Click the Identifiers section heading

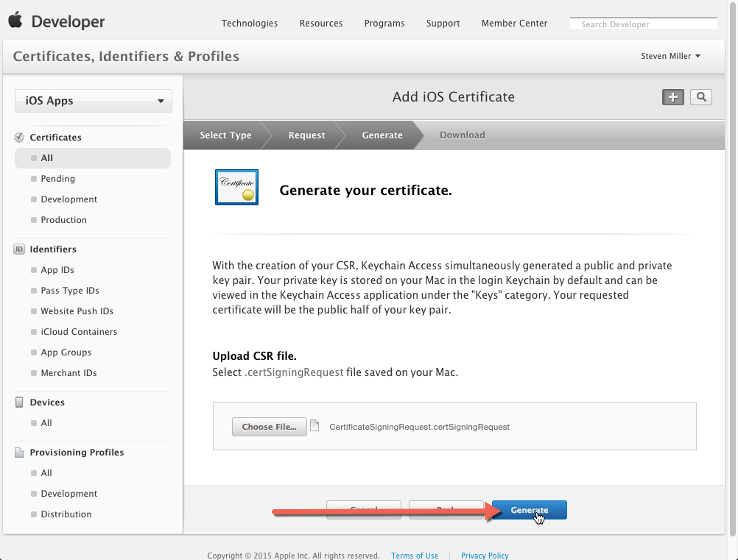tap(53, 249)
